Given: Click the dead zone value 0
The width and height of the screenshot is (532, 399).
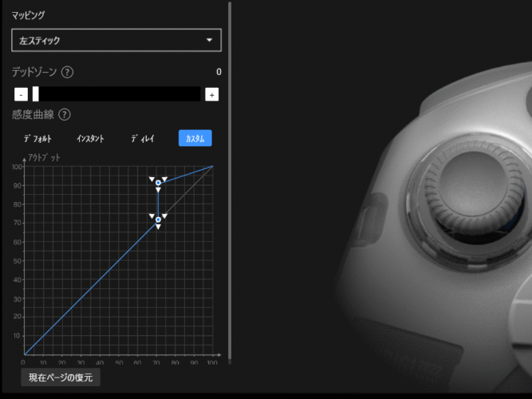Looking at the screenshot, I should 219,72.
